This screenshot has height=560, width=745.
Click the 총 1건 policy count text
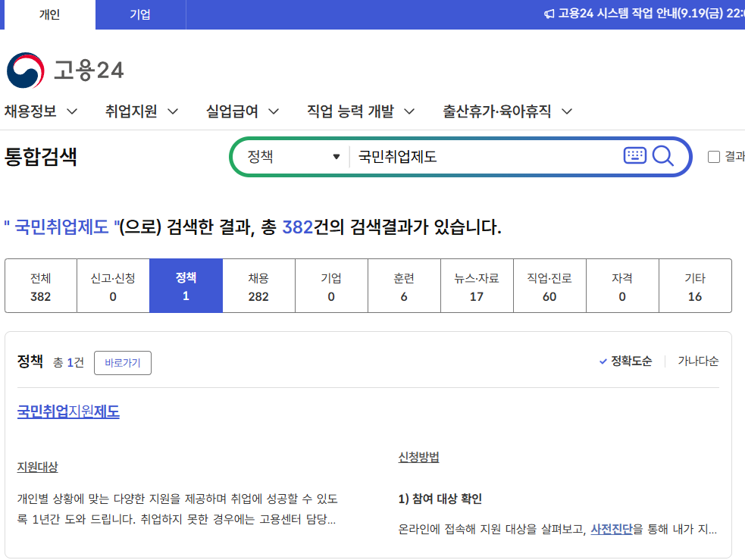coord(68,362)
